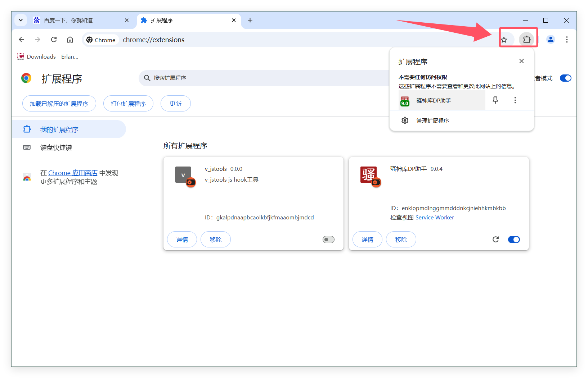Viewport: 588px width, 378px height.
Task: Click the enklopmdlnggmmdddnkcjniehhkmbkbb ID text
Action: (x=448, y=208)
